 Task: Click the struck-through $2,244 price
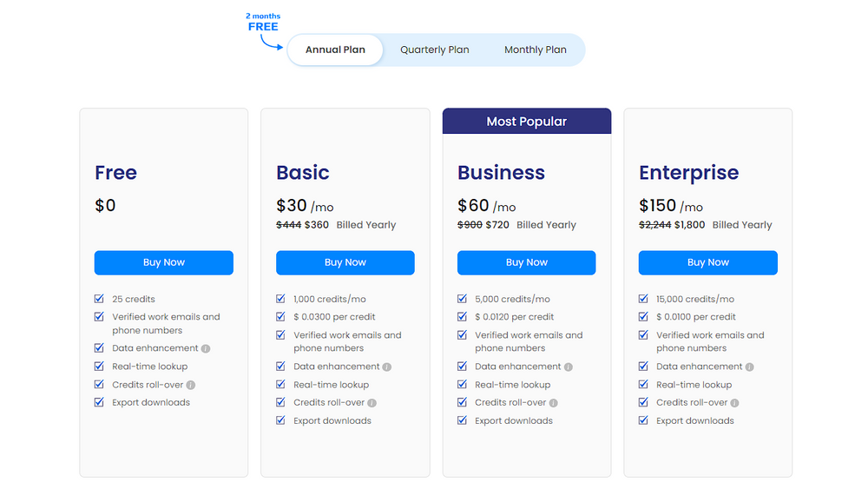tap(654, 225)
